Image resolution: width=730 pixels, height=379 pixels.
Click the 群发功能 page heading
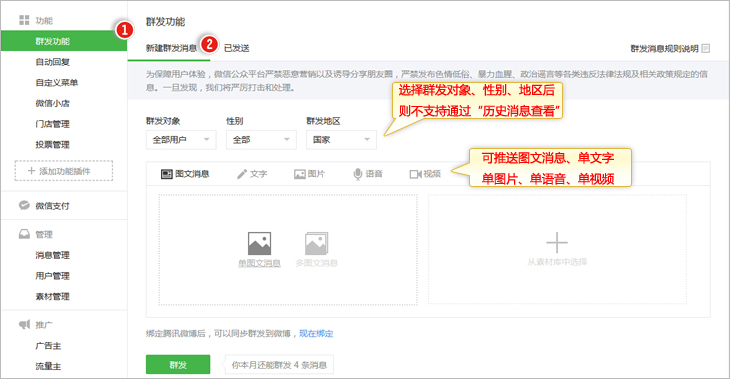(165, 22)
